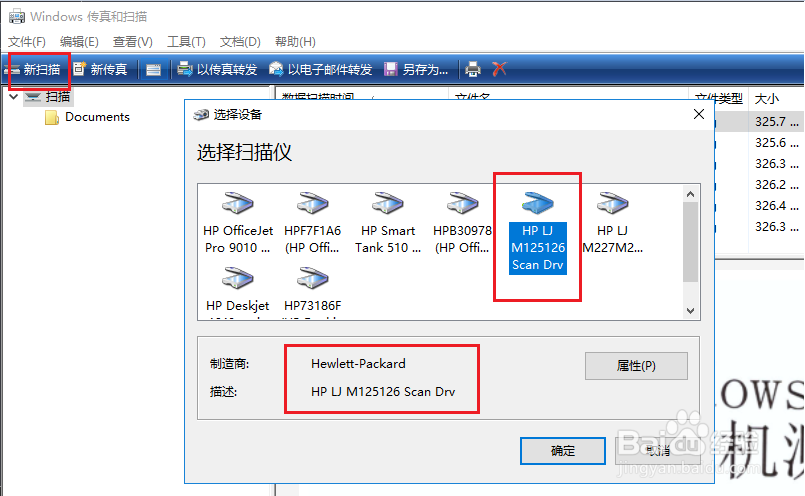
Task: Click the Properties (属性(P)) button
Action: click(x=636, y=366)
